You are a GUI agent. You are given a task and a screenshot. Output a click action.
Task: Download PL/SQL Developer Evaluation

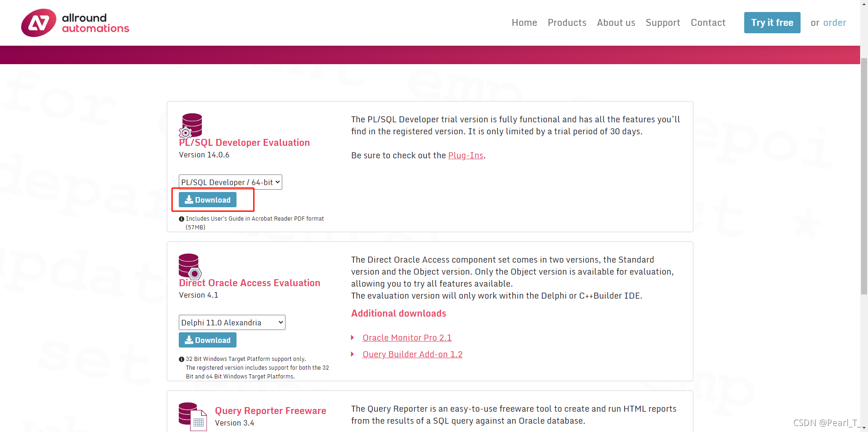[x=208, y=200]
